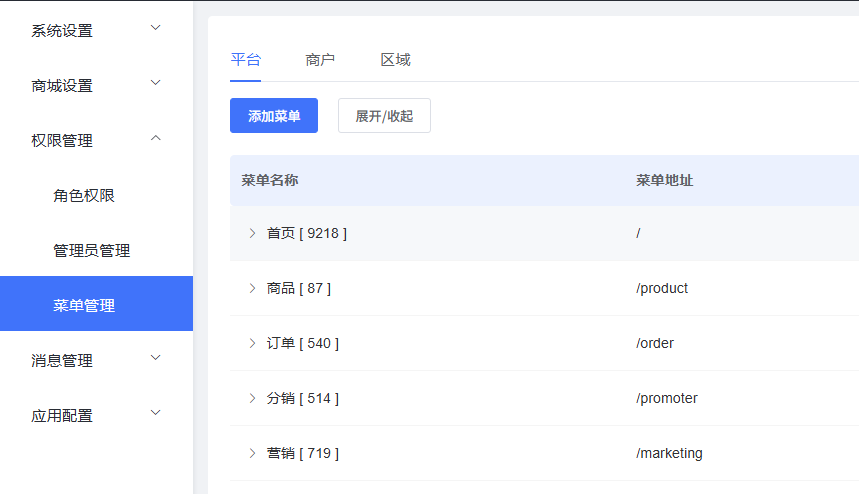The height and width of the screenshot is (494, 859).
Task: Expand the 首页 [ 9218 ] row arrow
Action: [x=252, y=233]
